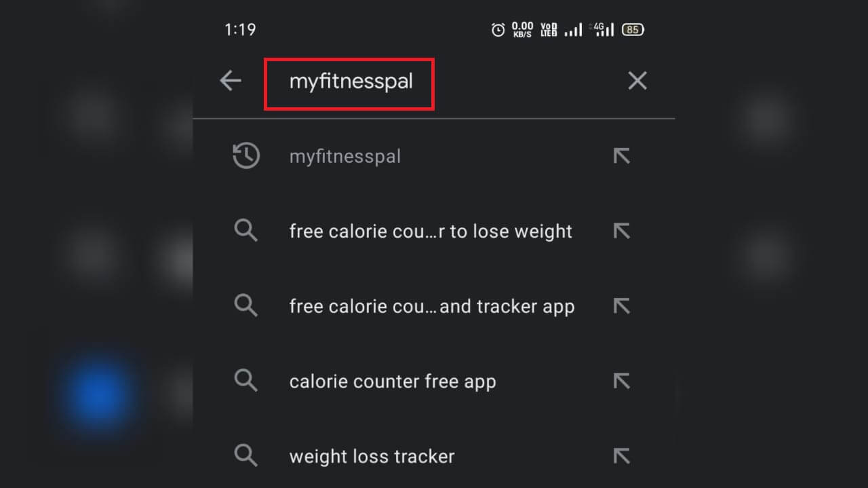Insert 'tracker app' suggestion using arrow icon

point(621,306)
